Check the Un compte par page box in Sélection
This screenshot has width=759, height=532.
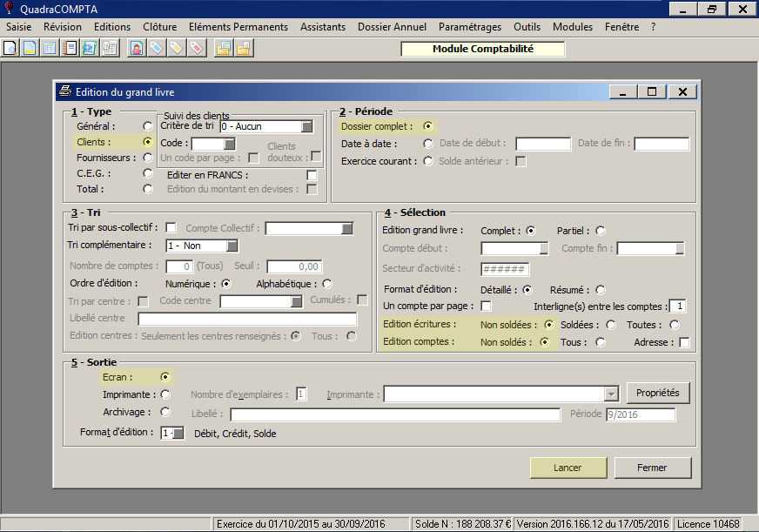click(x=486, y=306)
